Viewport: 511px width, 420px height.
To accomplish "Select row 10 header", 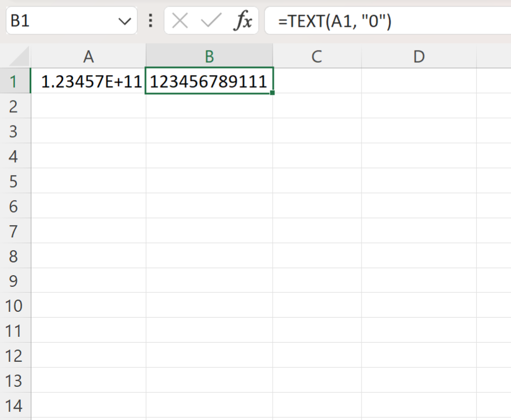I will [15, 305].
